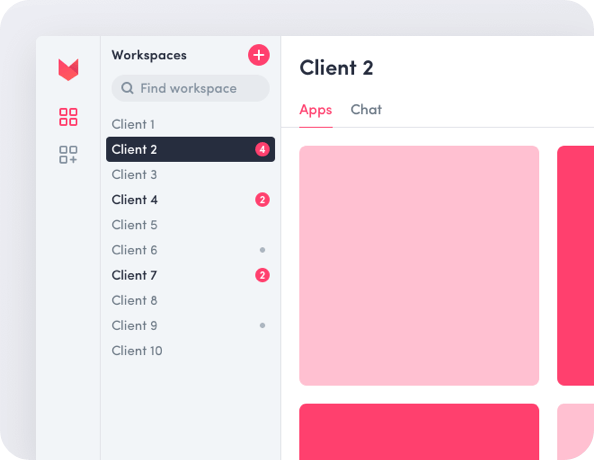Switch to the Chat tab
The width and height of the screenshot is (594, 460).
366,110
